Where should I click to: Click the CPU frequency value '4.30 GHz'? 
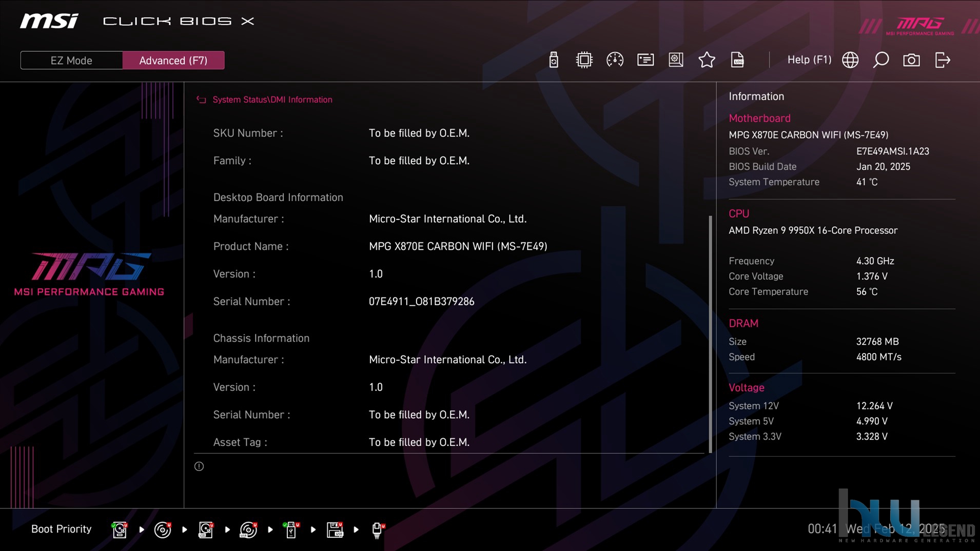point(875,261)
